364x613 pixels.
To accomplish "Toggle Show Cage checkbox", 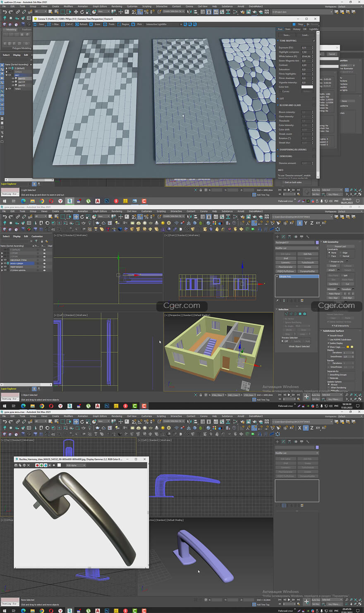I will (328, 347).
